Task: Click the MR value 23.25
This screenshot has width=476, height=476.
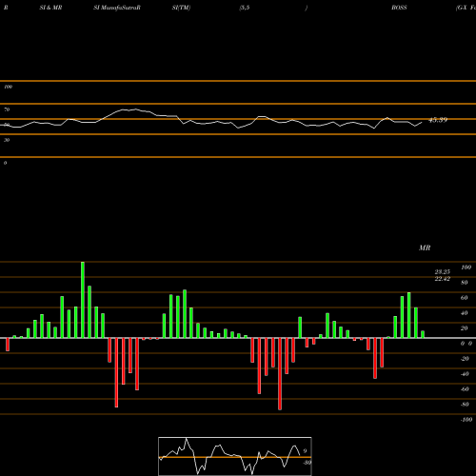Action: coord(443,272)
